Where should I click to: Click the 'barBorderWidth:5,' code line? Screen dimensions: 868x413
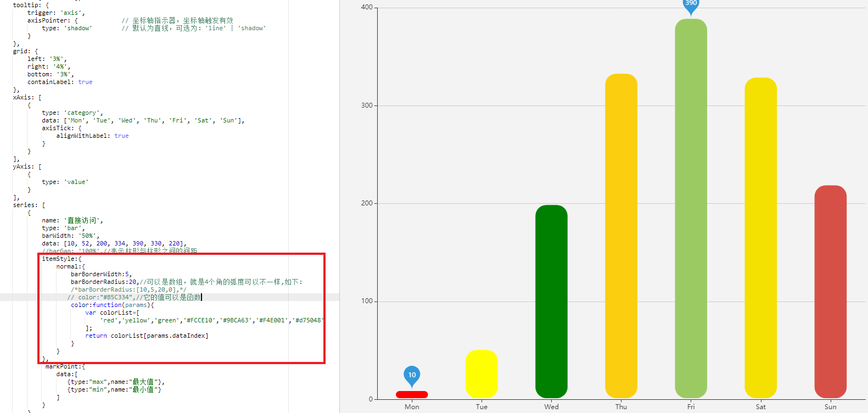click(102, 274)
